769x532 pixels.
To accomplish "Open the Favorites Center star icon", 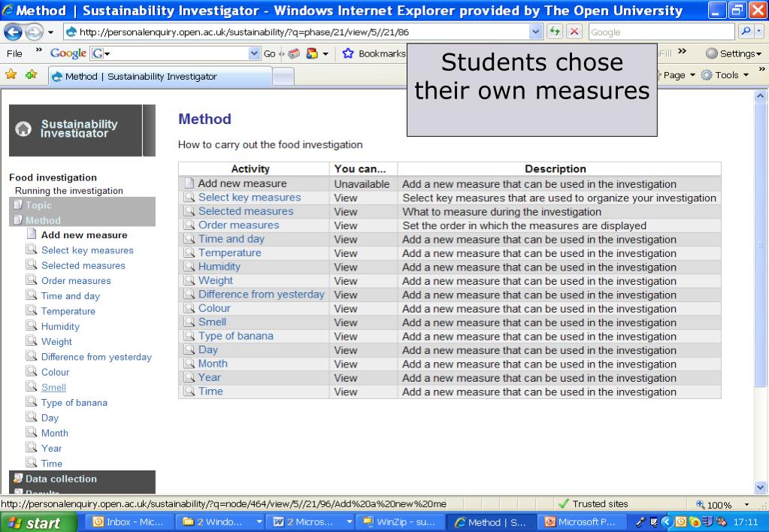I will pyautogui.click(x=11, y=74).
